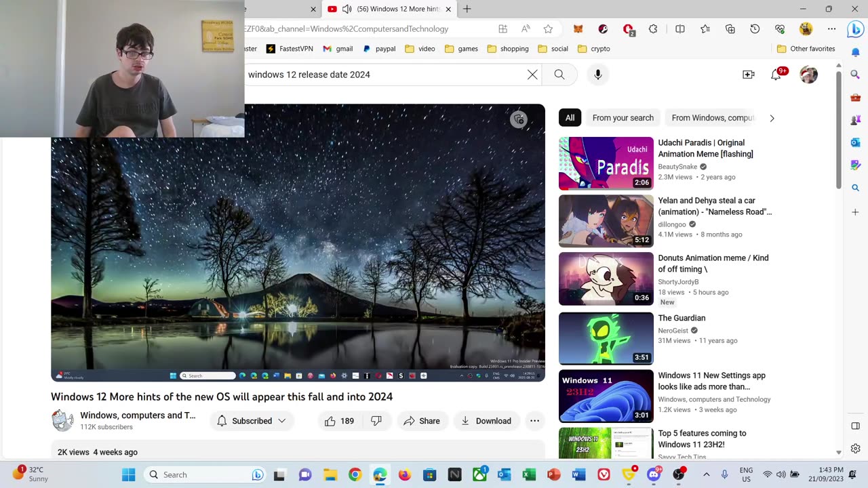Open Top 5 features Windows 11 23H2 title
The width and height of the screenshot is (868, 488).
tap(702, 439)
